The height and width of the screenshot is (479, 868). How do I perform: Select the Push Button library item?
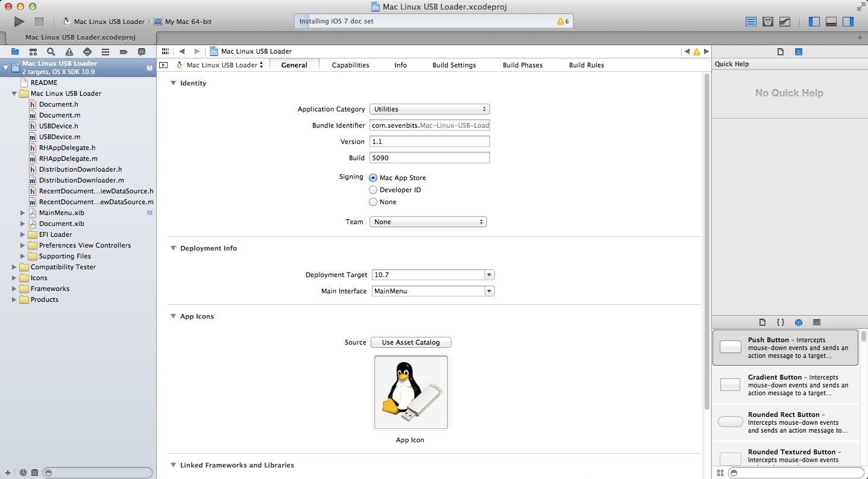pyautogui.click(x=785, y=348)
